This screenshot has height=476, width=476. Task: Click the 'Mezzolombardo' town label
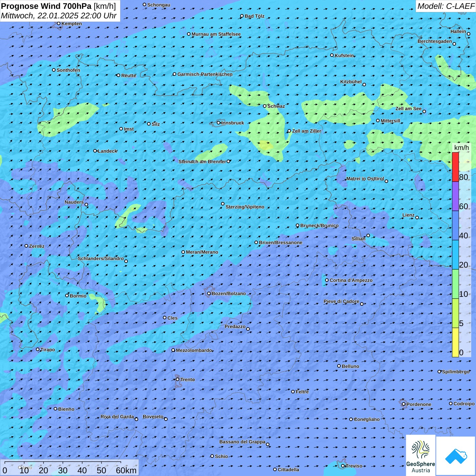tap(194, 350)
